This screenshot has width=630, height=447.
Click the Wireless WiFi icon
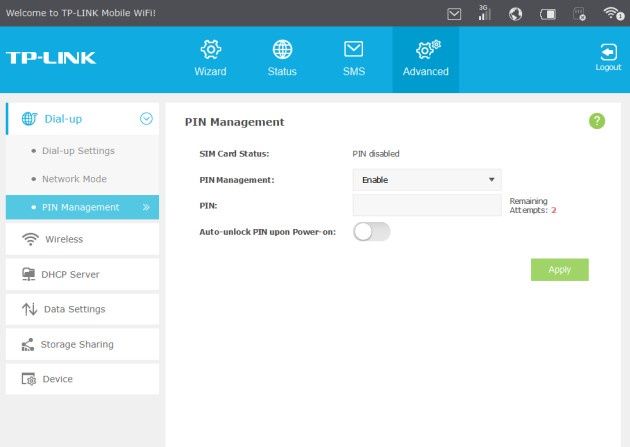[x=30, y=239]
